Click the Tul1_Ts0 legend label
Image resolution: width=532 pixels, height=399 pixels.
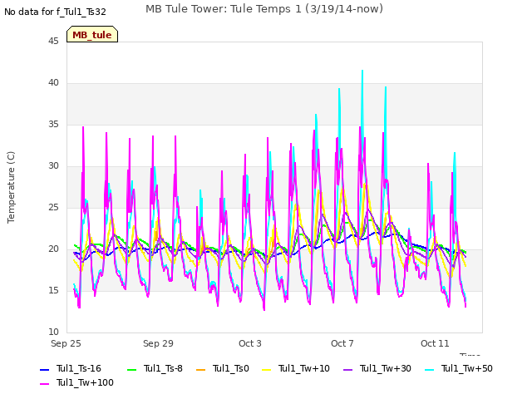(x=231, y=368)
